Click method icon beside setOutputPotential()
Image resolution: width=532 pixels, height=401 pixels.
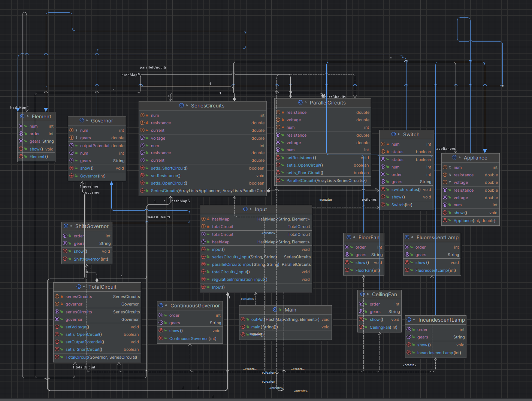tap(57, 342)
